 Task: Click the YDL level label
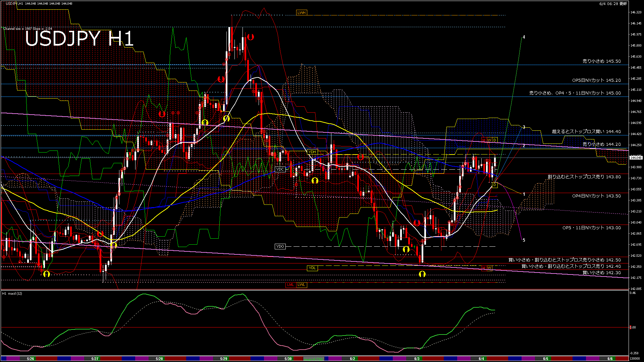[312, 268]
